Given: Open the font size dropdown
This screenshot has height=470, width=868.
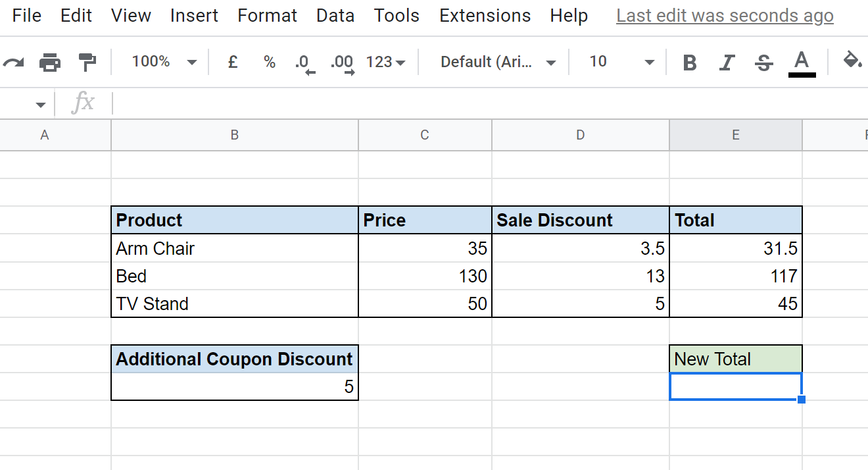Looking at the screenshot, I should coord(617,61).
